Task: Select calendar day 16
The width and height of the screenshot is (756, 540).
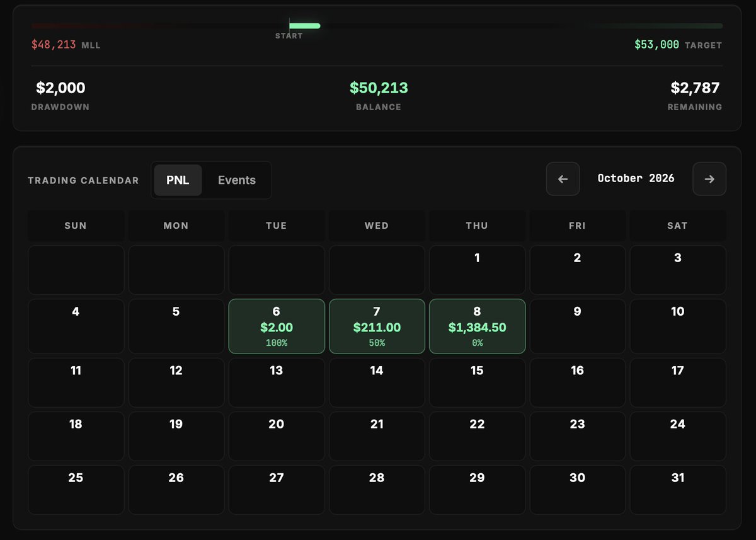Action: pos(577,382)
